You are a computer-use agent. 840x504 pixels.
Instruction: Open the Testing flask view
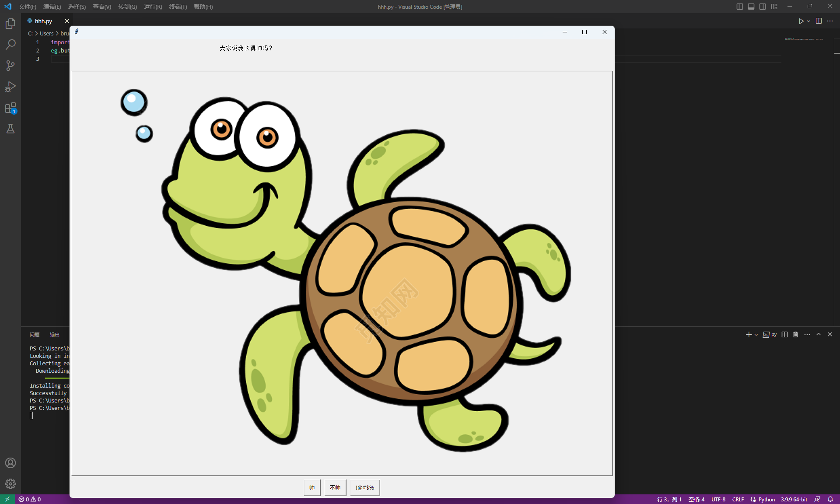click(10, 129)
